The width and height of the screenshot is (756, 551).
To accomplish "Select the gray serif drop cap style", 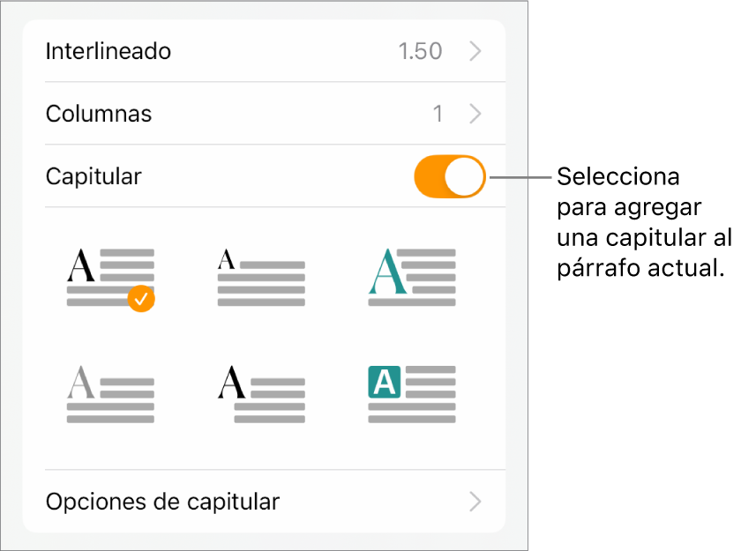I will click(x=109, y=394).
